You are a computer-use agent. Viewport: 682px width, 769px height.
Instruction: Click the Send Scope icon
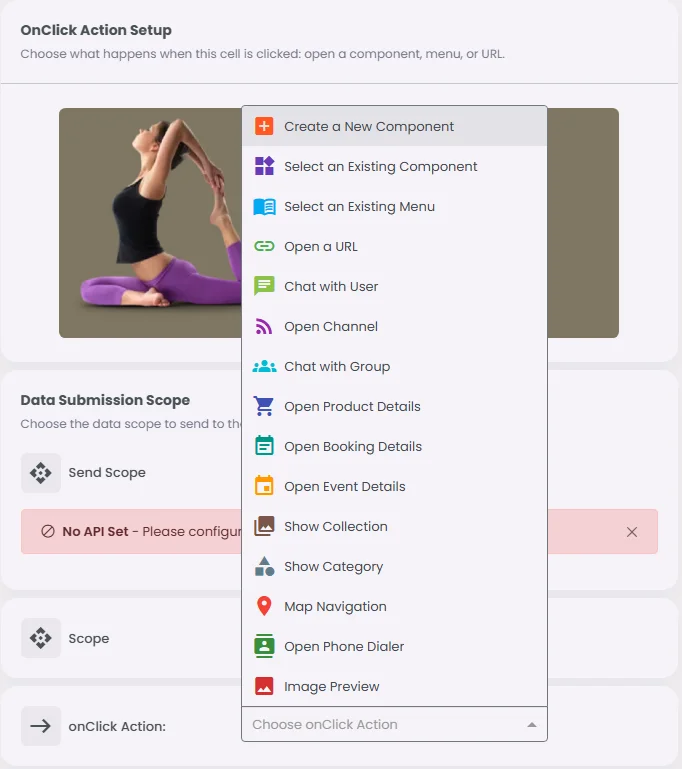41,473
